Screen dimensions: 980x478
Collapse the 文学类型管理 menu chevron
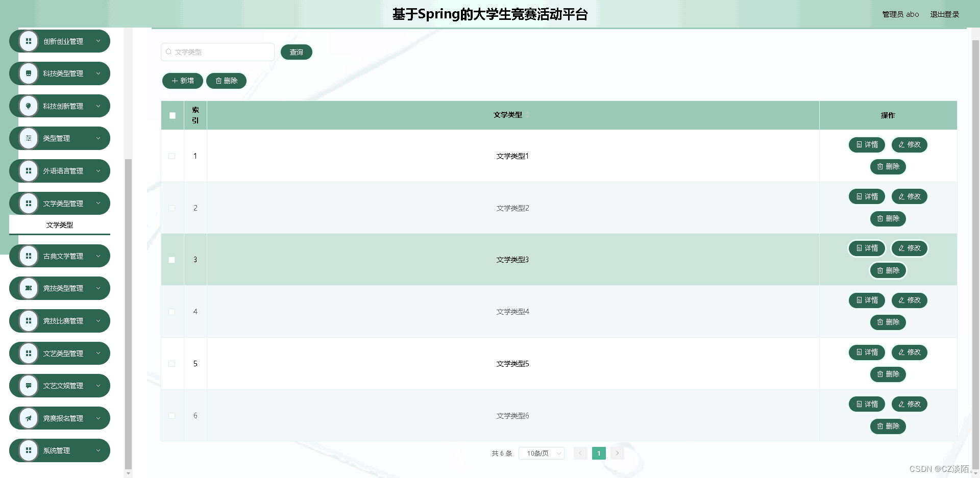[x=98, y=204]
